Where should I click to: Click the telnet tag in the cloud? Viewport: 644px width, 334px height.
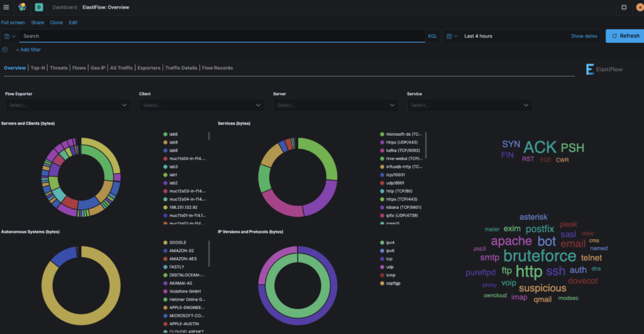[x=591, y=258]
